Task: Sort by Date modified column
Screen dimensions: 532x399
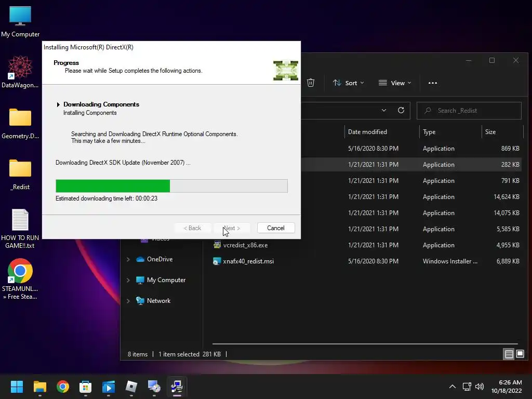Action: (367, 132)
